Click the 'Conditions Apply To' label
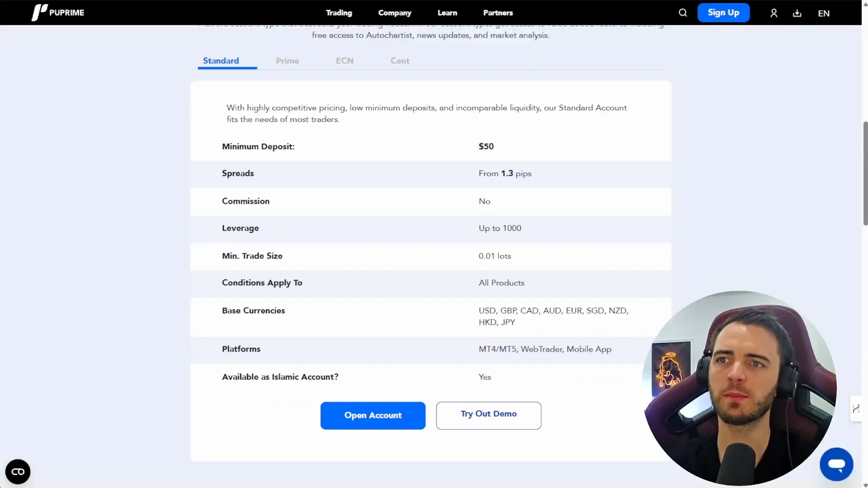 262,283
